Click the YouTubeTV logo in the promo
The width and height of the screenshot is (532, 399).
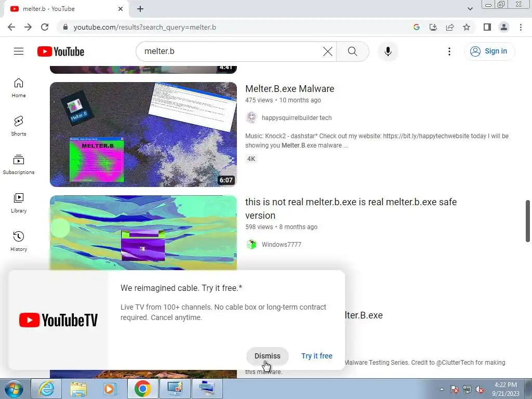click(x=58, y=320)
